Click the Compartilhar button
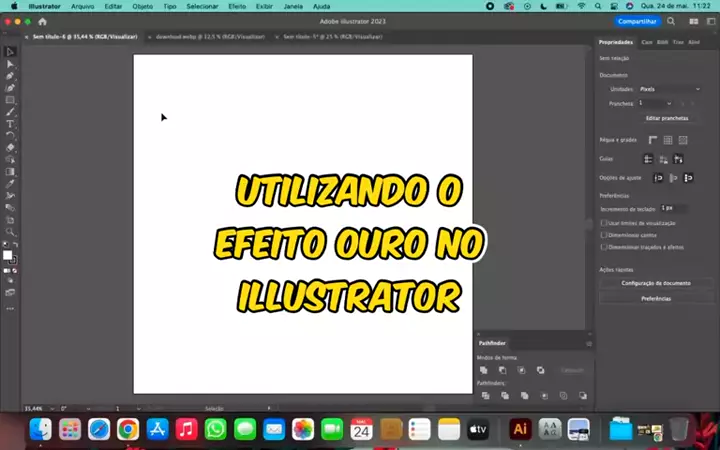Screen dimensions: 720x450 tap(637, 22)
